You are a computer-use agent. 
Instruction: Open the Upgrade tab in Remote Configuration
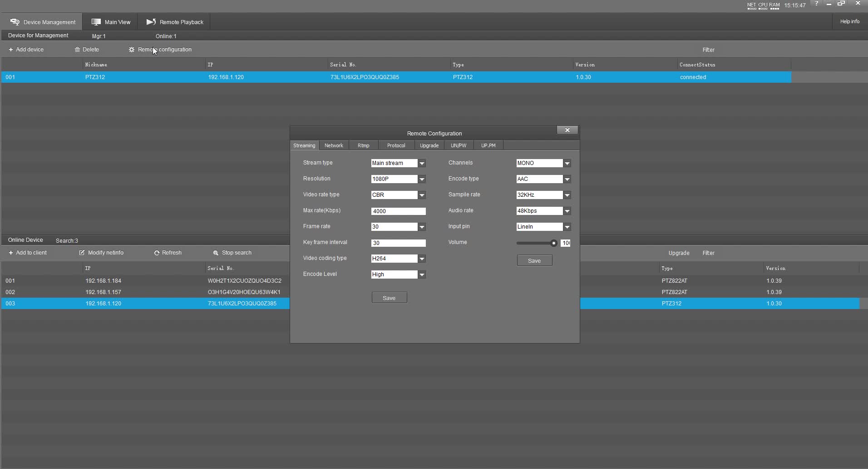429,145
